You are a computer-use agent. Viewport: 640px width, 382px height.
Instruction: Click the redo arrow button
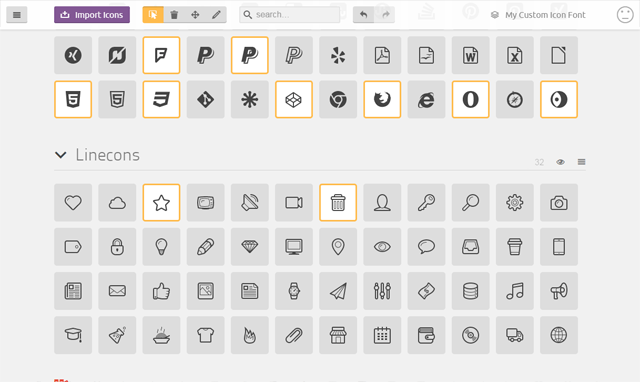[x=385, y=15]
